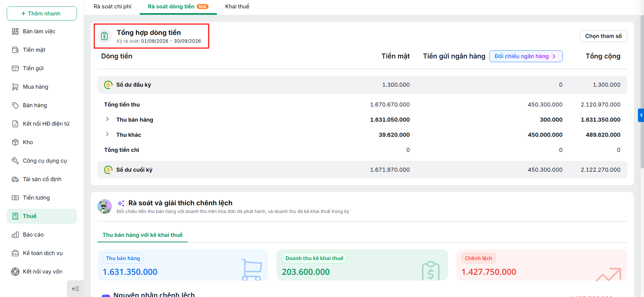This screenshot has height=297, width=644.
Task: Click the vertical page scrollbar
Action: click(642, 90)
